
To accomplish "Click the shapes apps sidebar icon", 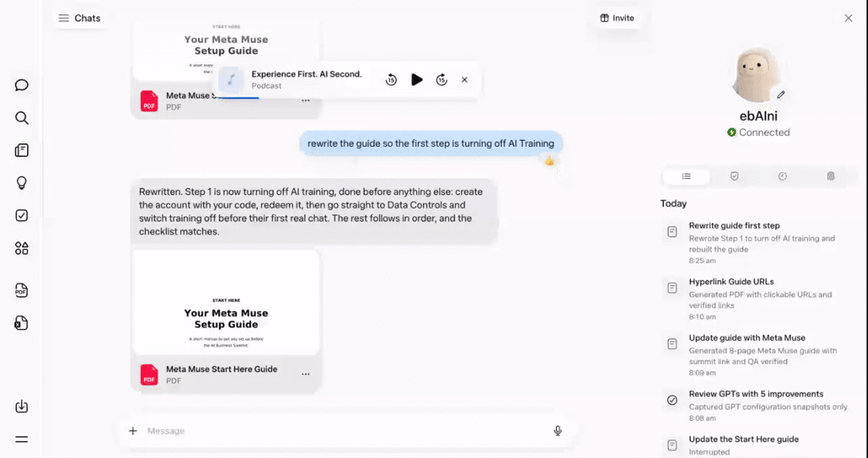I will point(21,249).
